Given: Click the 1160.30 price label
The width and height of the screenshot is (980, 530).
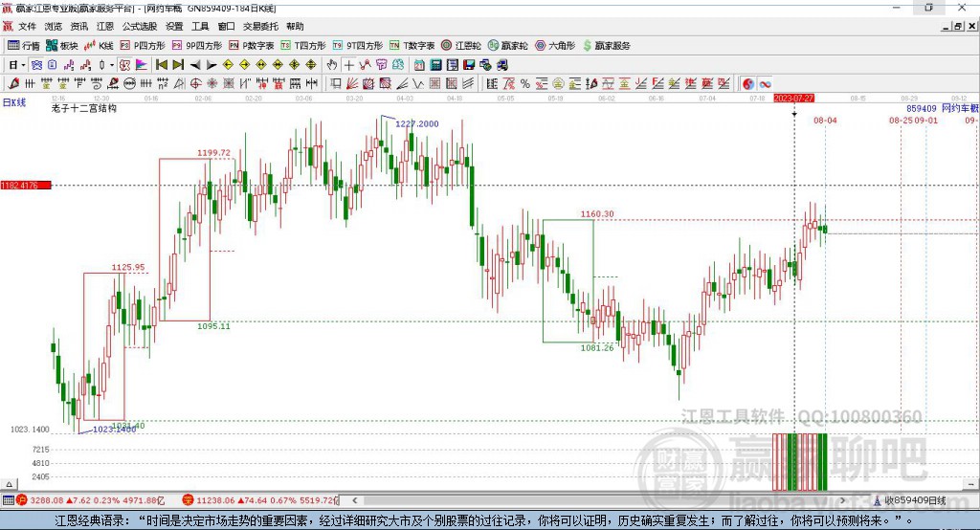Looking at the screenshot, I should [597, 213].
